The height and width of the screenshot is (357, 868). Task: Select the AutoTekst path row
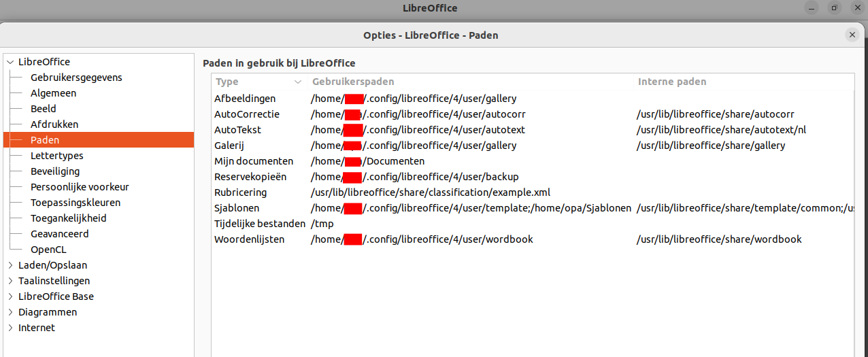533,130
